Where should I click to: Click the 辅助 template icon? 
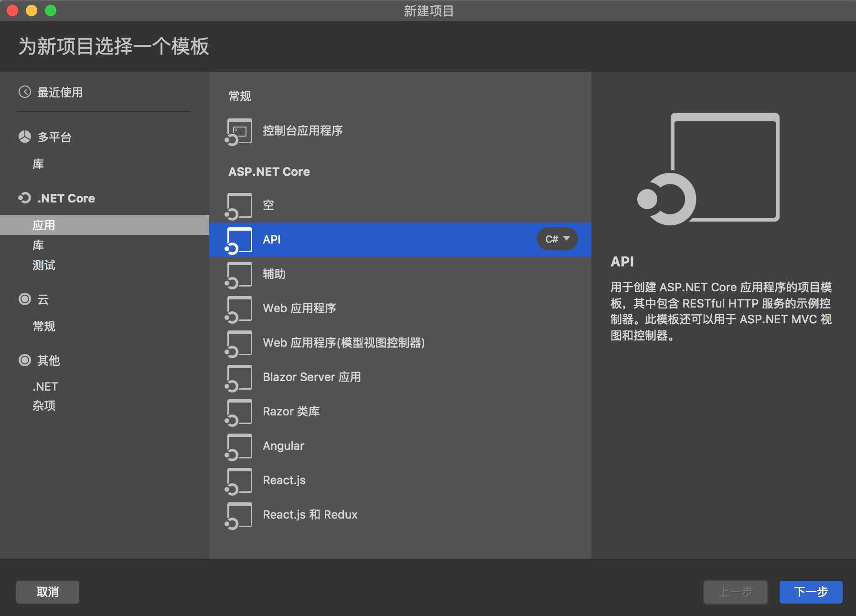[x=238, y=275]
